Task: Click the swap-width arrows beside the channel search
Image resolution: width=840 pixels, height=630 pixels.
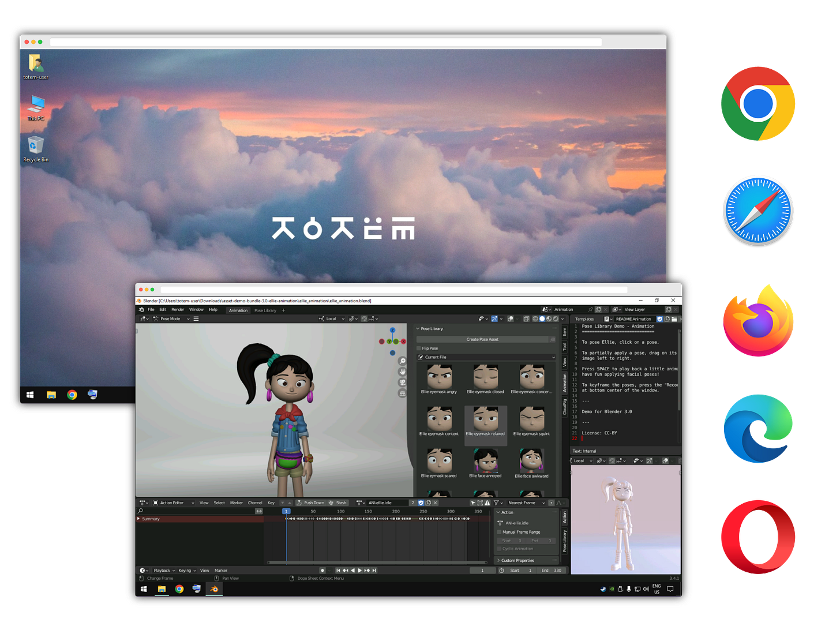Action: coord(259,511)
